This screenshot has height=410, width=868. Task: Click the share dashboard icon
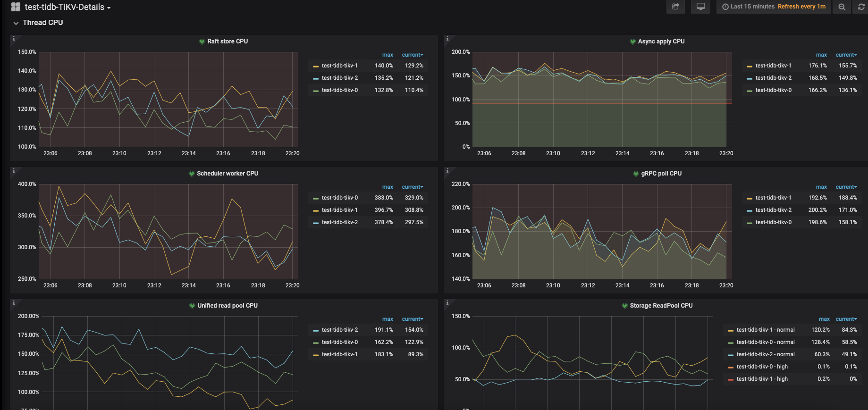coord(675,7)
